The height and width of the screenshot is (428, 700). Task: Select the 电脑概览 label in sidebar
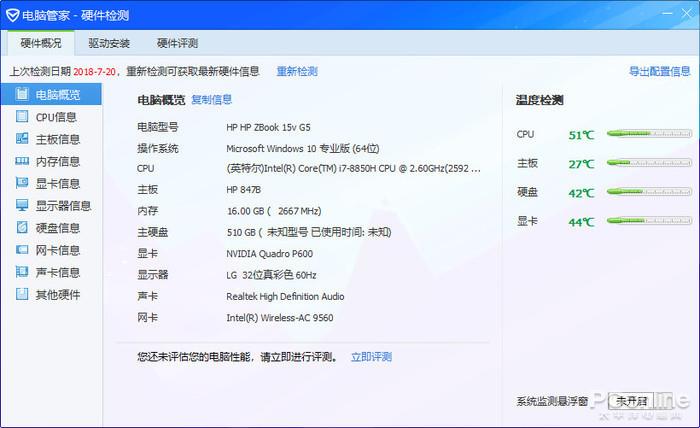pos(58,95)
